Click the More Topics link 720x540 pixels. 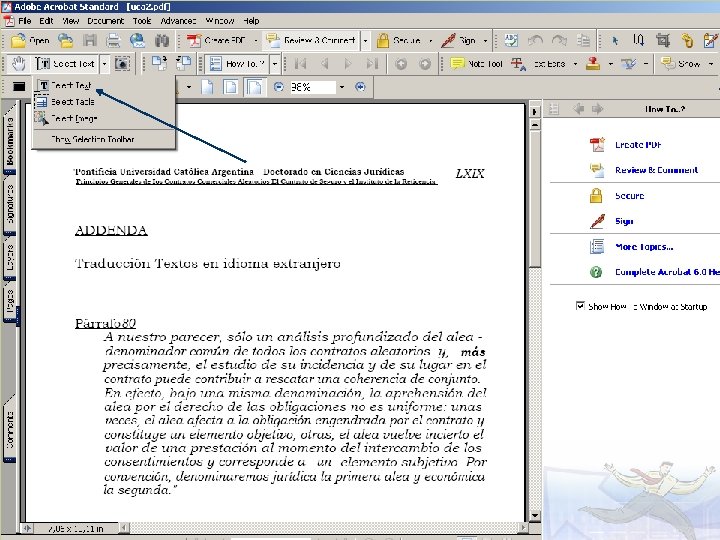[644, 247]
